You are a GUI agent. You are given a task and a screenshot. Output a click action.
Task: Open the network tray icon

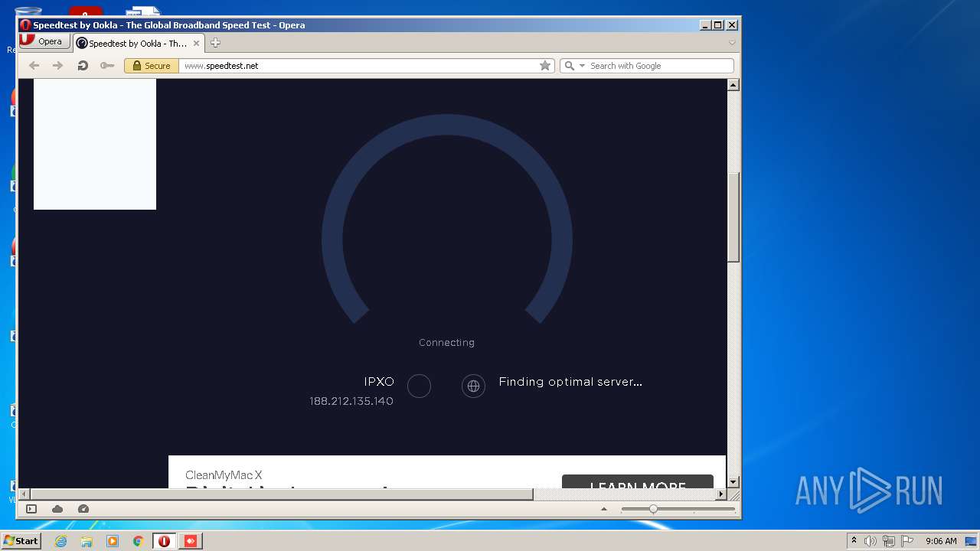coord(889,541)
